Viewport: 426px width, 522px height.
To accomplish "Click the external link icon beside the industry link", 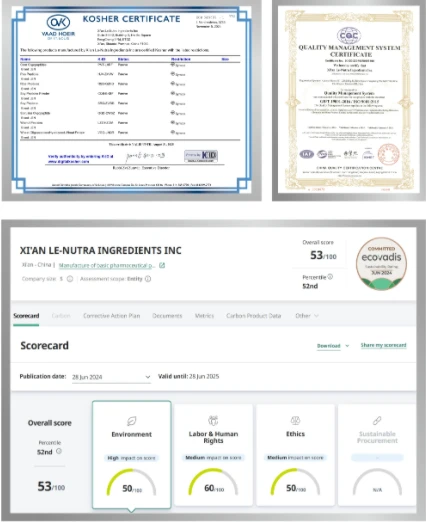I will pos(162,265).
